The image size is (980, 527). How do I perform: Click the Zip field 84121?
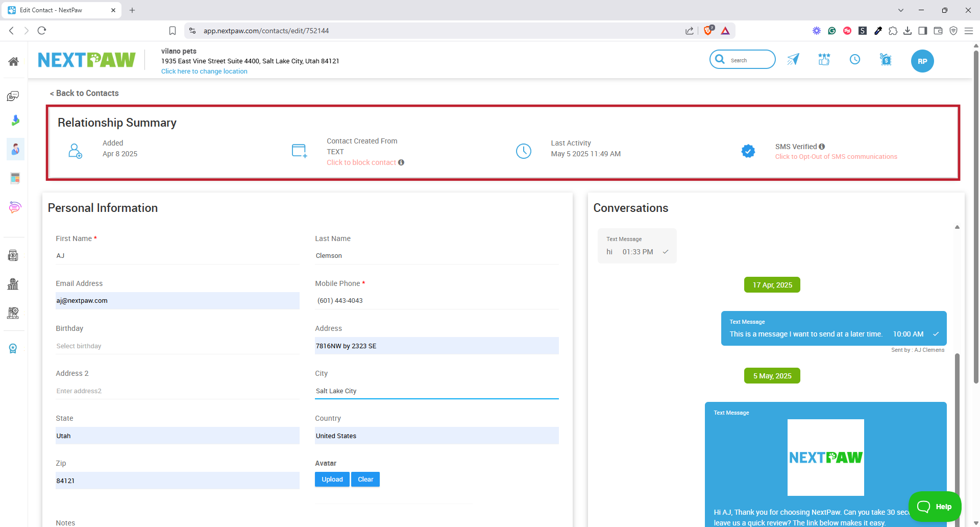pos(178,481)
